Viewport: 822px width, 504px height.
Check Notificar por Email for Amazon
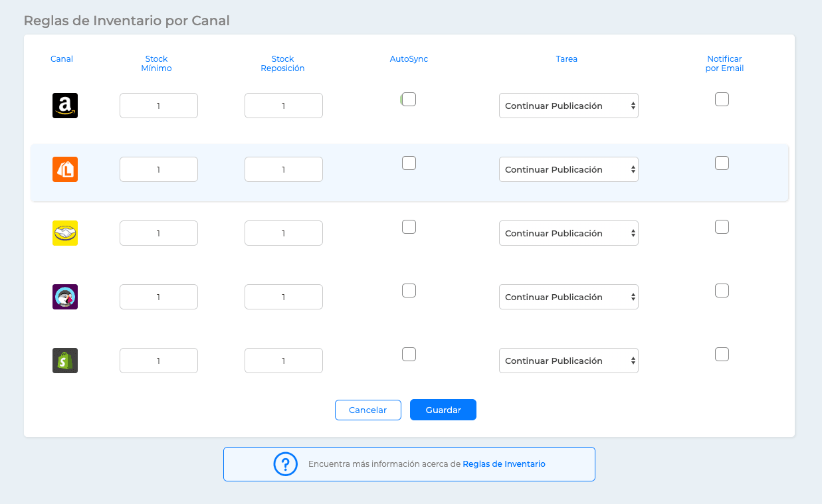point(722,100)
